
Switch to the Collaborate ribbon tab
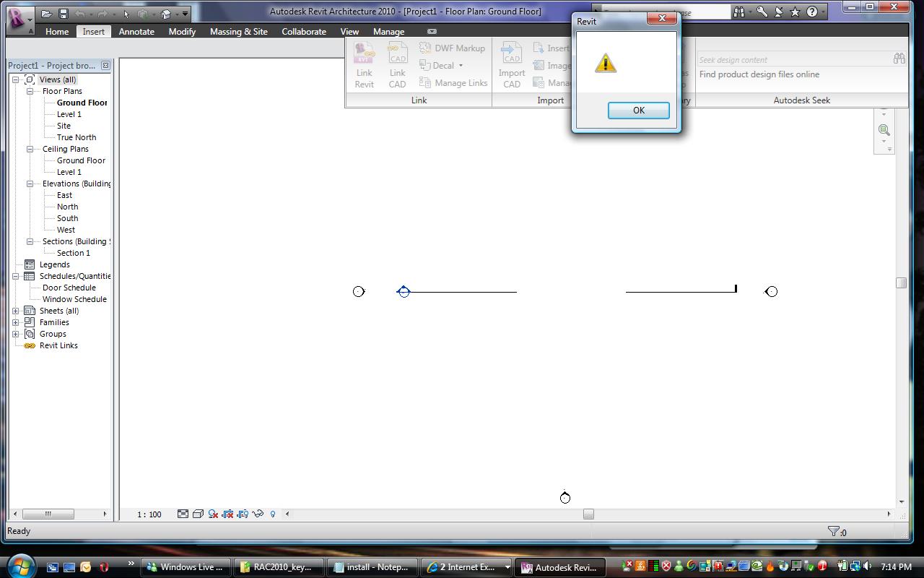304,32
